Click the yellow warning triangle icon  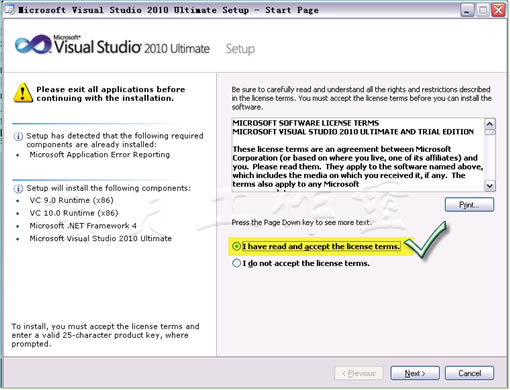[x=23, y=92]
